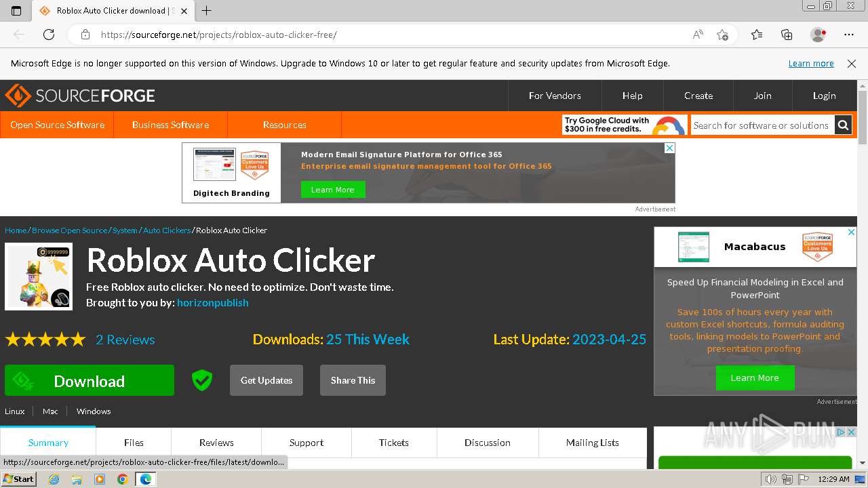Click the Get Updates button
Image resolution: width=868 pixels, height=488 pixels.
coord(267,380)
